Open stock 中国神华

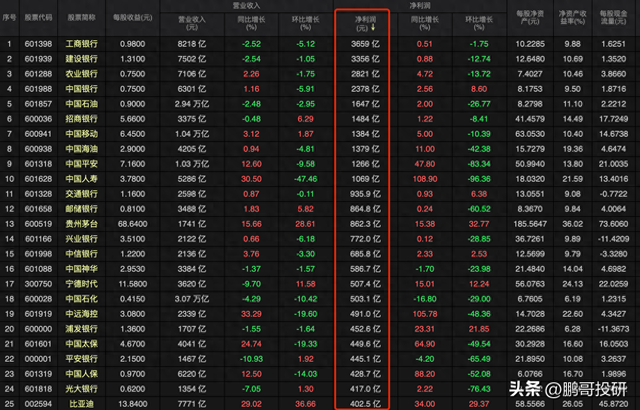pyautogui.click(x=82, y=269)
